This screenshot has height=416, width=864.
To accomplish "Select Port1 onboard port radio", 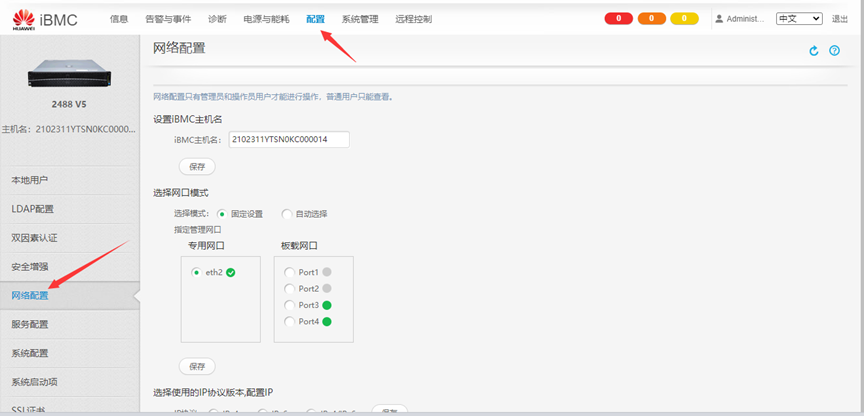I will click(289, 272).
